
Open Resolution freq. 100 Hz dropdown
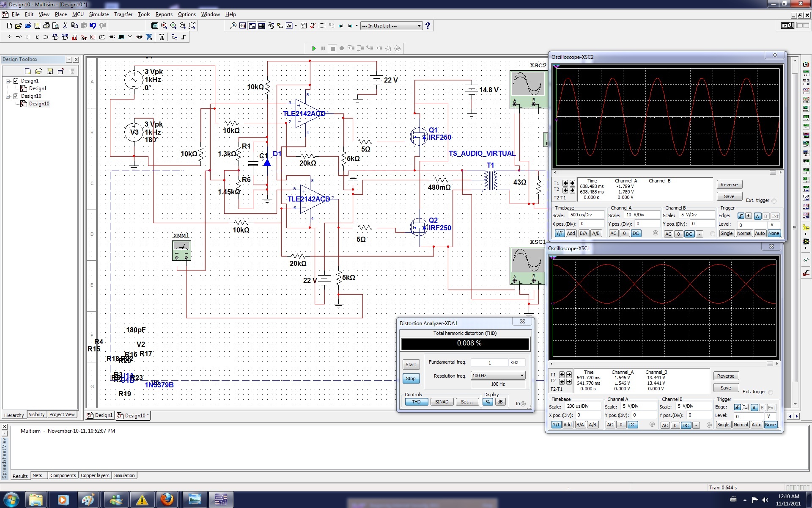pyautogui.click(x=522, y=375)
